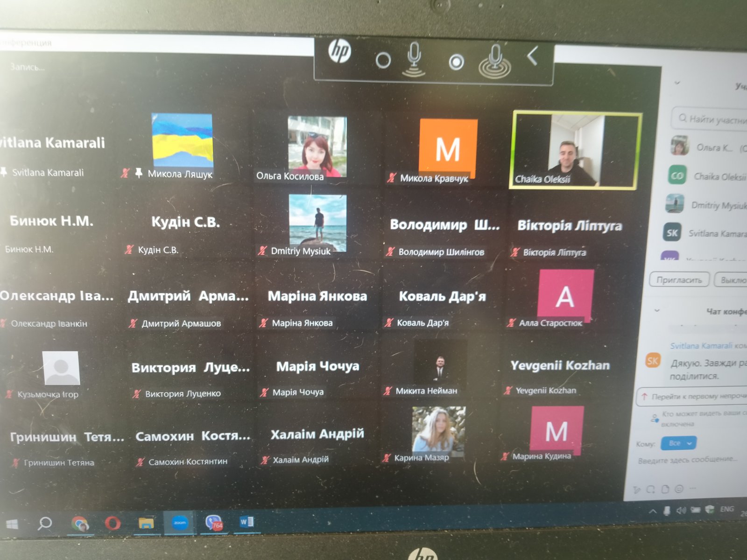
Task: Collapse the participants list chevron
Action: click(677, 83)
